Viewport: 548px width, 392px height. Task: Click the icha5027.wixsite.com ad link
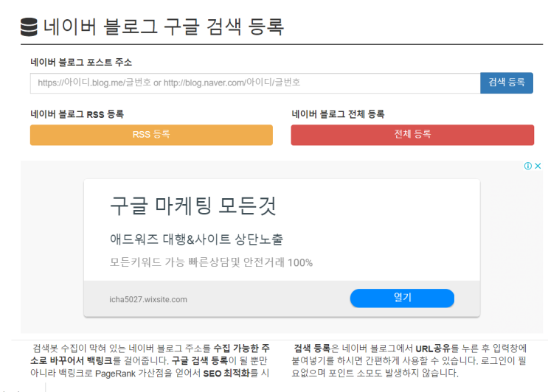[148, 299]
